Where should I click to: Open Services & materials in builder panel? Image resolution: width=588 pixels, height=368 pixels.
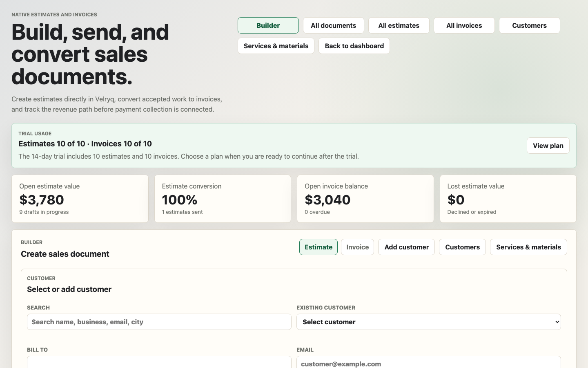pyautogui.click(x=528, y=247)
